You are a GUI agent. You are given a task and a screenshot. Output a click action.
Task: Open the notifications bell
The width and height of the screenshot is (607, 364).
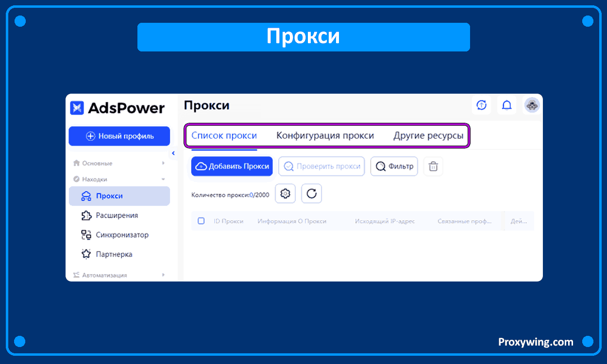(506, 105)
